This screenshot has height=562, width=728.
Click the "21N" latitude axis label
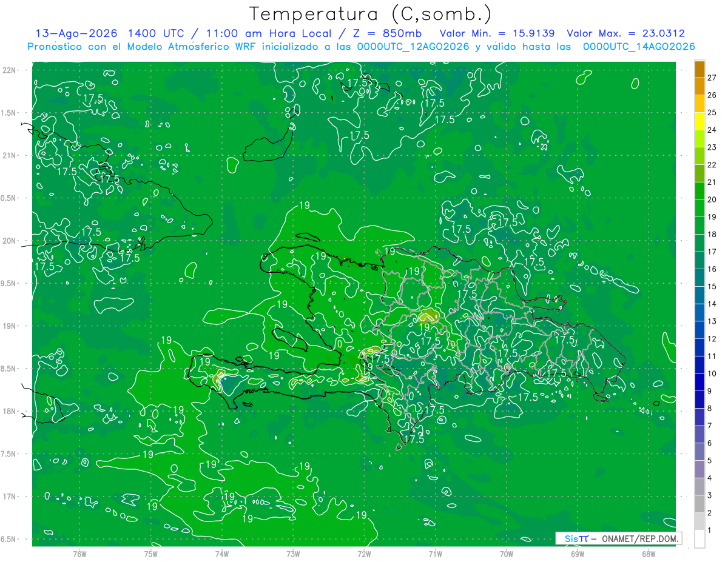(10, 155)
